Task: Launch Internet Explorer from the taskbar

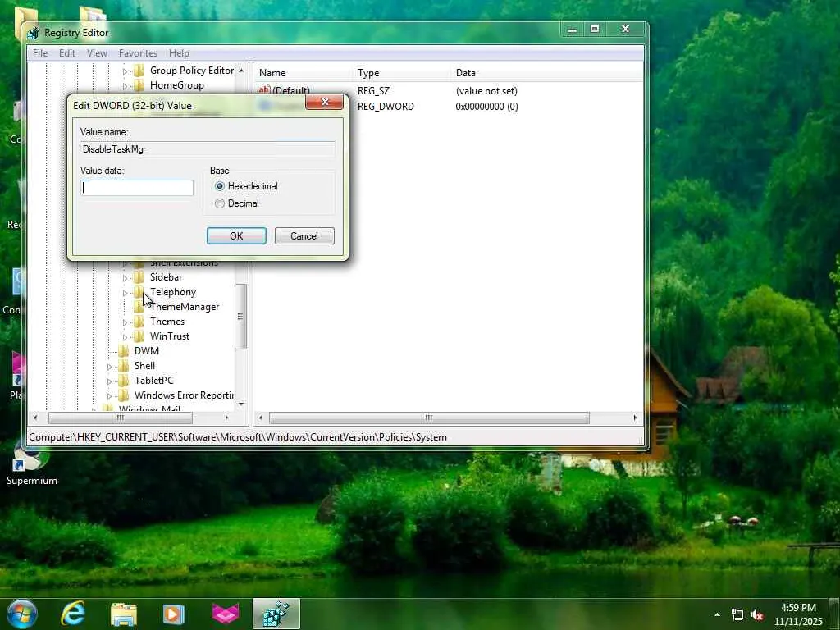Action: (73, 614)
